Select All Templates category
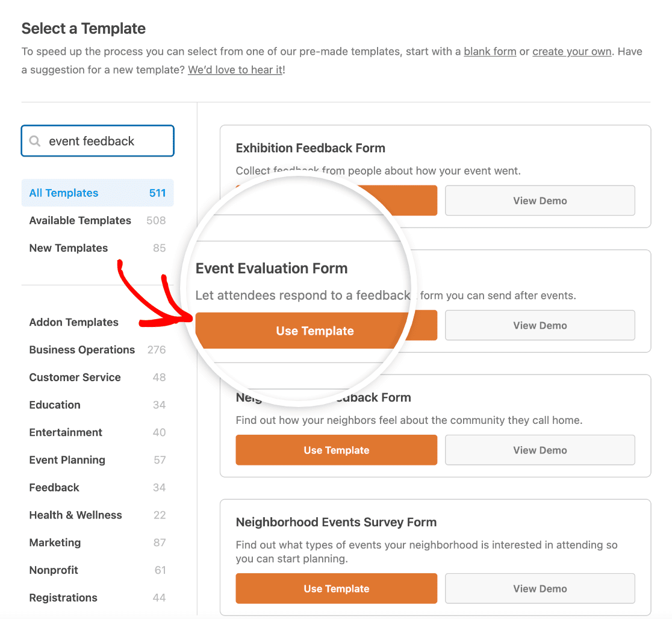This screenshot has height=619, width=672. [x=98, y=193]
